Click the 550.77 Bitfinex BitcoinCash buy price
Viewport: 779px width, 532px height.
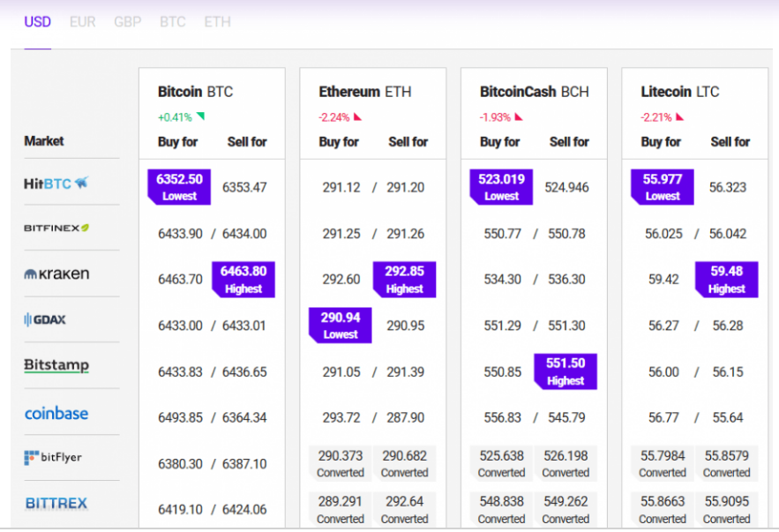tap(503, 234)
